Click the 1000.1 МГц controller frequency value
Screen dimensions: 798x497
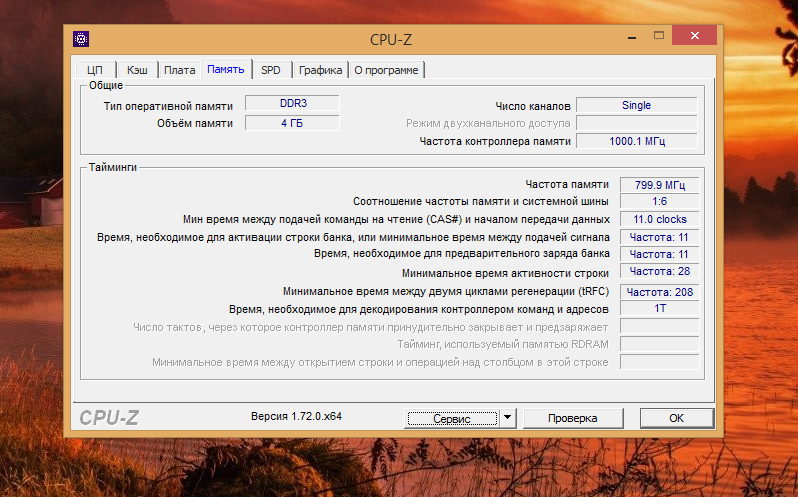636,141
